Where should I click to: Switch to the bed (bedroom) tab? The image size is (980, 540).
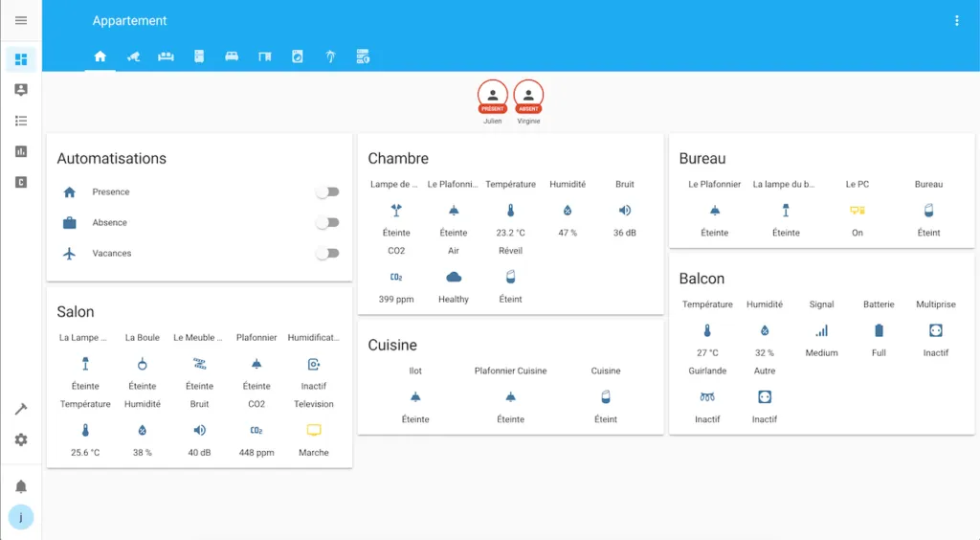(x=232, y=56)
